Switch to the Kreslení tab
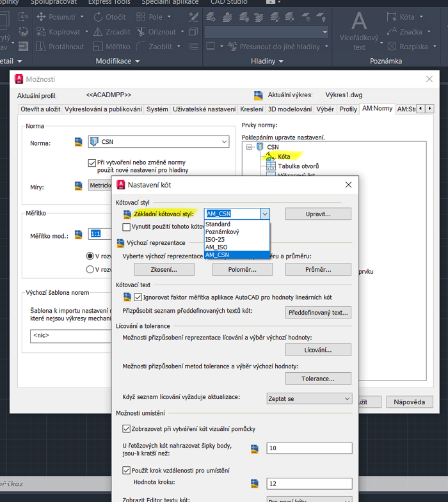Viewport: 448px width, 502px height. (x=252, y=109)
